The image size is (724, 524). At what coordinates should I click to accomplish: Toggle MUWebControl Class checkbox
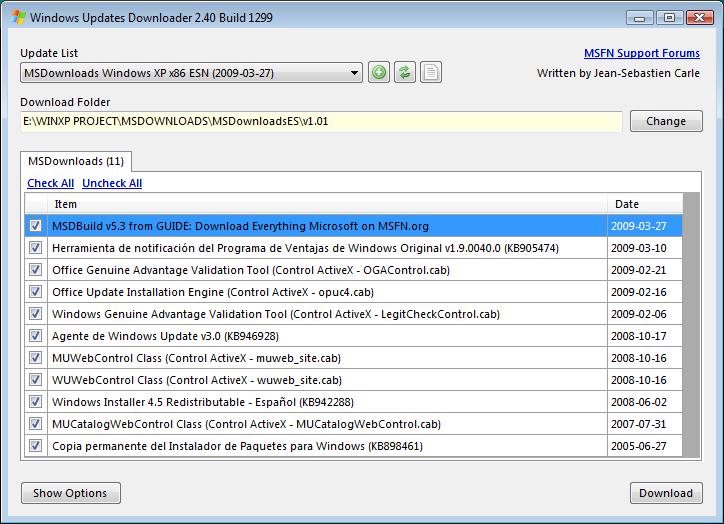tap(36, 358)
